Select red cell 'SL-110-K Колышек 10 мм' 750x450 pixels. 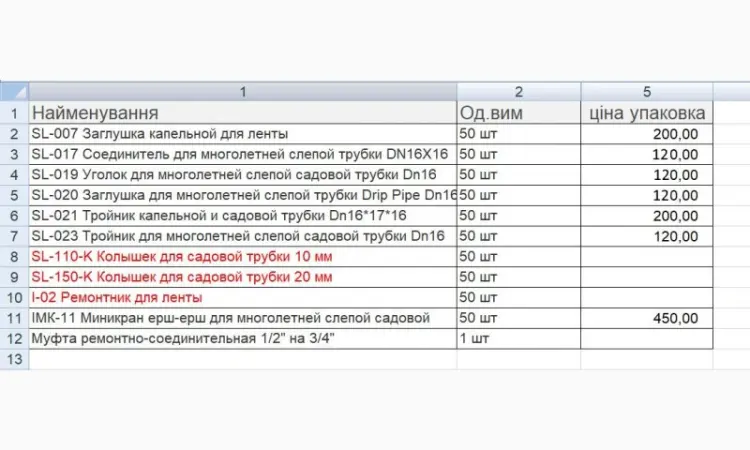coord(243,257)
